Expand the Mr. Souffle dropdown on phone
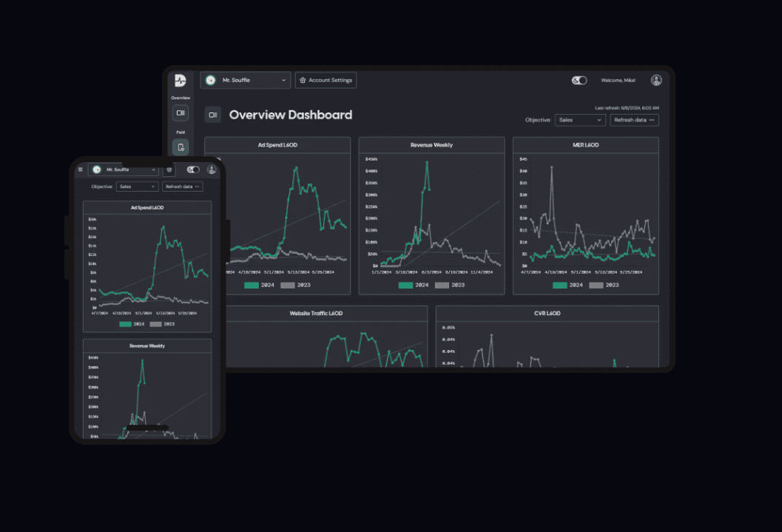 [x=124, y=169]
